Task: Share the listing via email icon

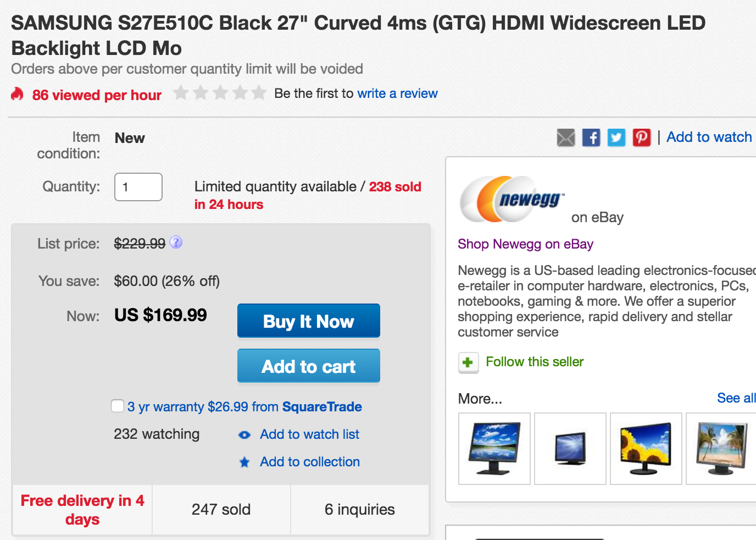Action: [566, 137]
